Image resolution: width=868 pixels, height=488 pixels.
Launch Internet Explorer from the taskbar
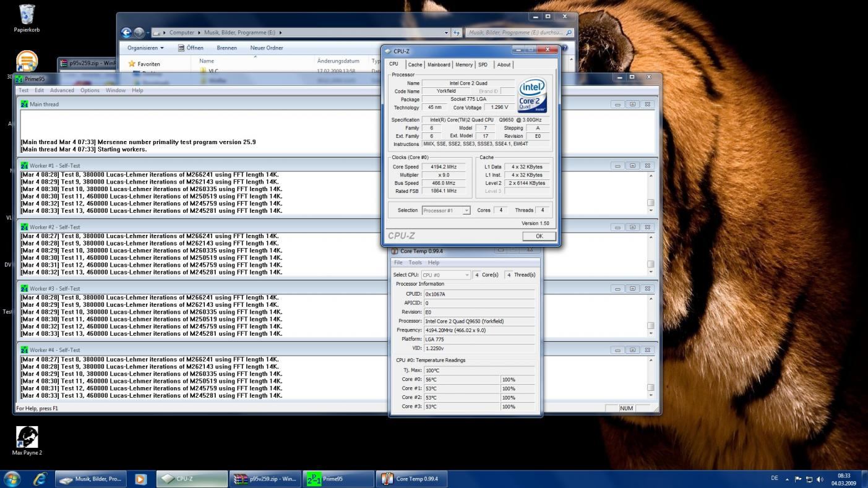coord(40,479)
